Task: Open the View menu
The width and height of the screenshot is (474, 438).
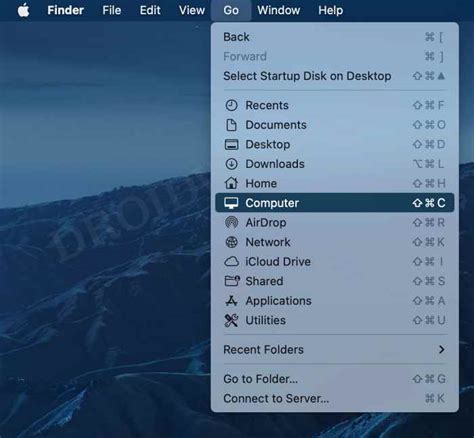Action: (x=192, y=10)
